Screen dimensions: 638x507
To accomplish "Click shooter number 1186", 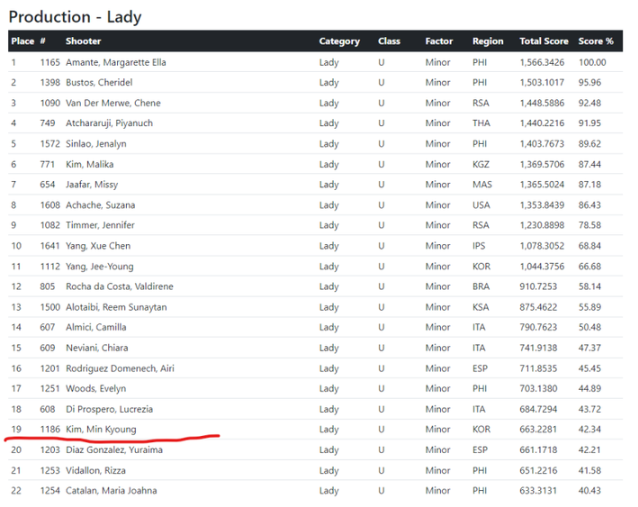I will coord(50,429).
